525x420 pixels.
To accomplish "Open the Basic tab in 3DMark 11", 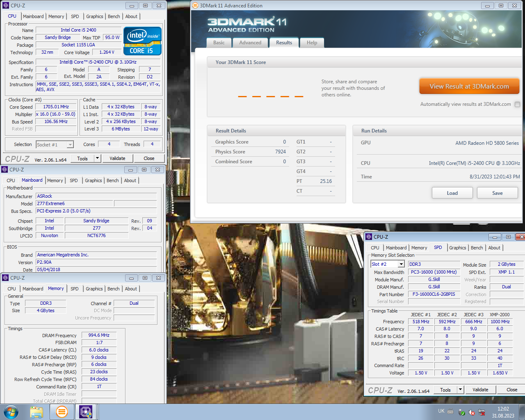I will (x=219, y=43).
